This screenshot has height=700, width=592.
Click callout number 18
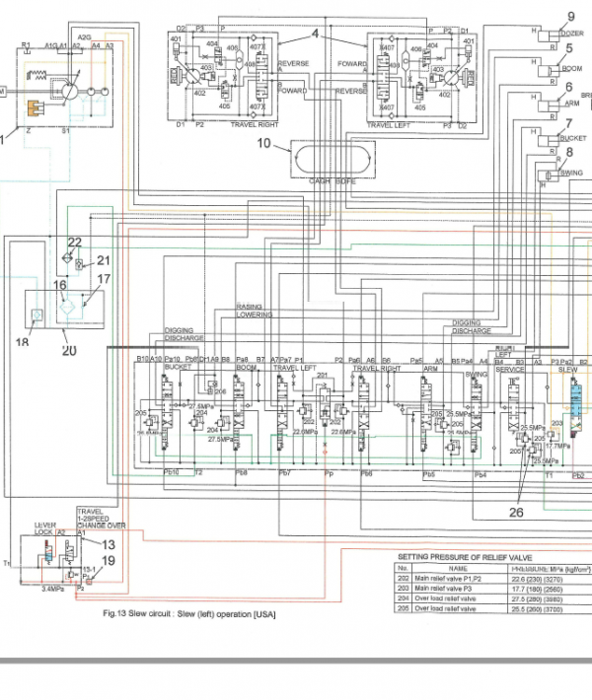pyautogui.click(x=22, y=343)
